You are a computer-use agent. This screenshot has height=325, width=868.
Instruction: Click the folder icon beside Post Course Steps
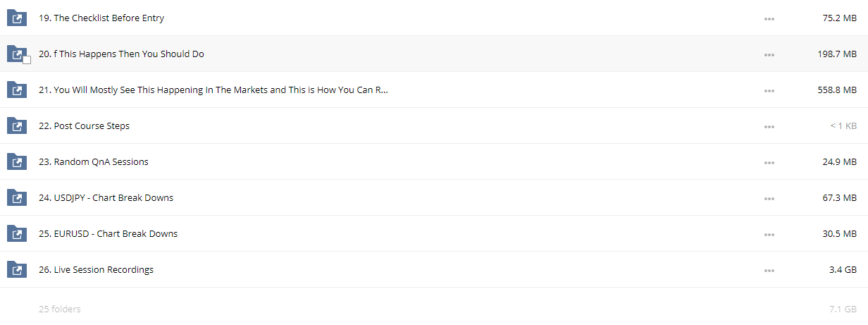(x=17, y=126)
